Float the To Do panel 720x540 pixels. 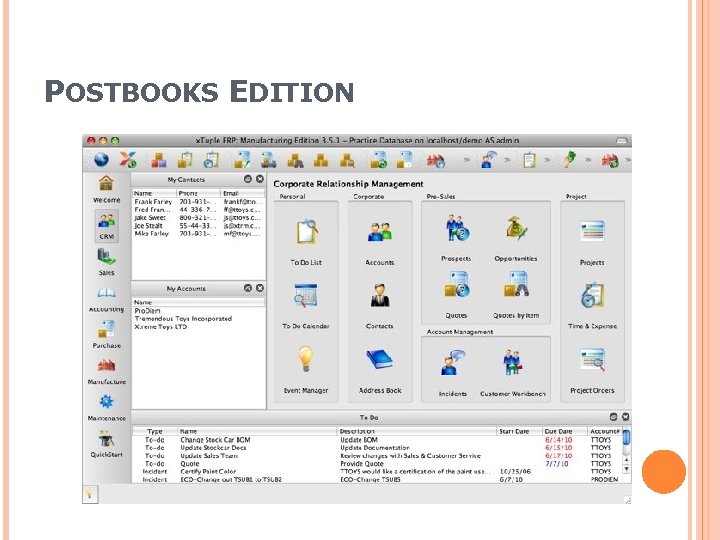pos(613,417)
